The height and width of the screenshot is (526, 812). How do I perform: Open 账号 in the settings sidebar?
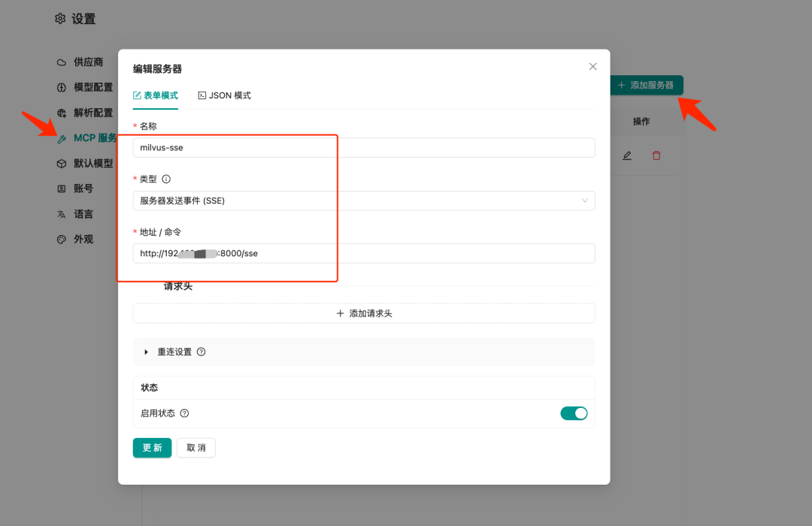click(75, 189)
